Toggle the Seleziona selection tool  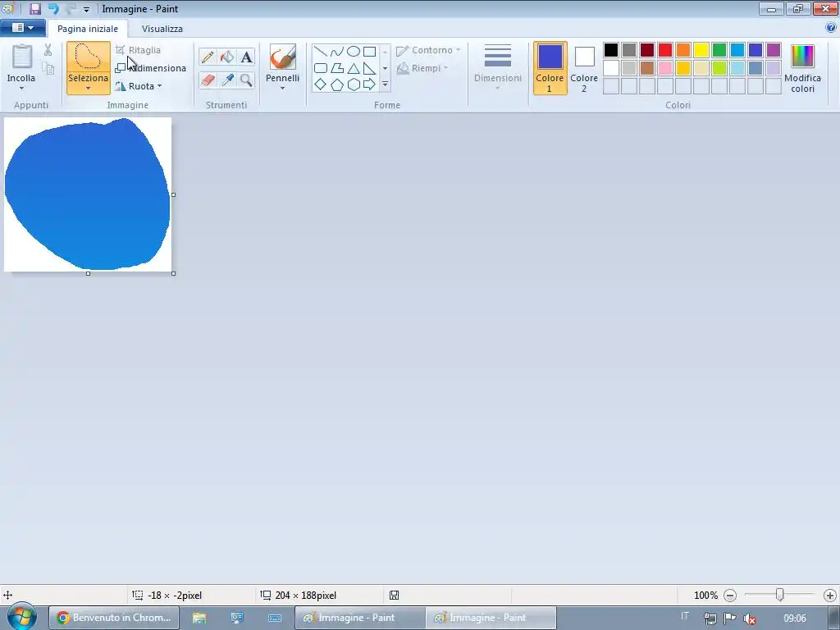click(89, 57)
